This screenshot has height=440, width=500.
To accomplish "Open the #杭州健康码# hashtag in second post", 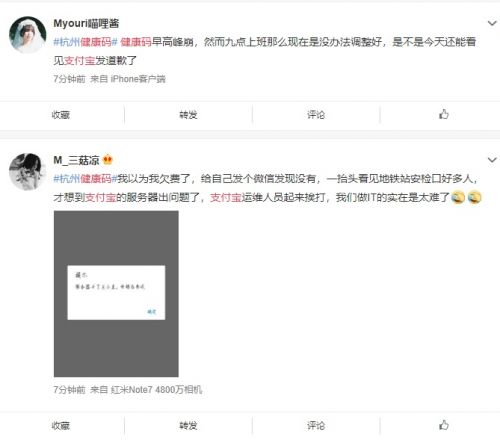I will coord(85,179).
